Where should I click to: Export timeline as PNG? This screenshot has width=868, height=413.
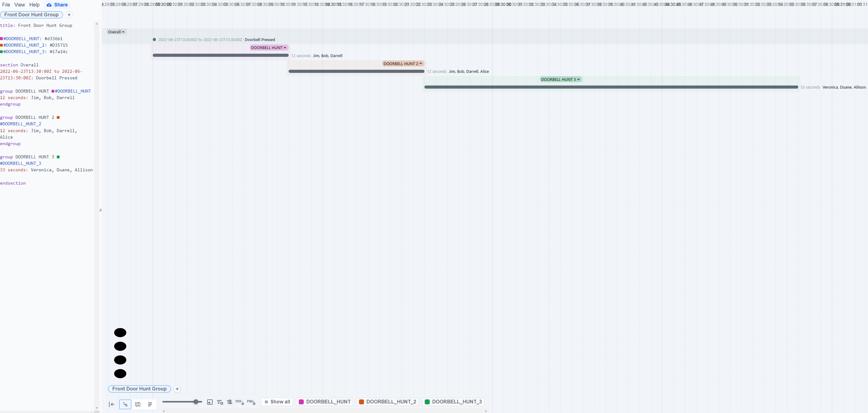251,402
